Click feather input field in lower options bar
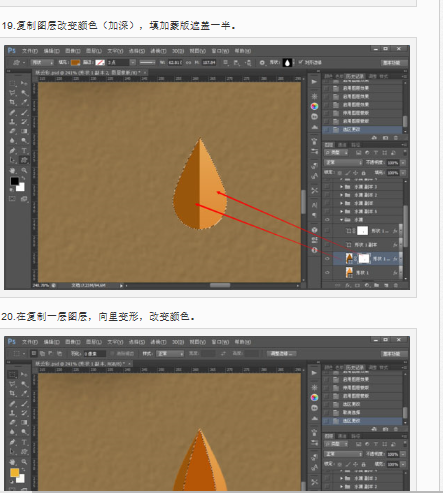443x493 pixels. pyautogui.click(x=95, y=353)
